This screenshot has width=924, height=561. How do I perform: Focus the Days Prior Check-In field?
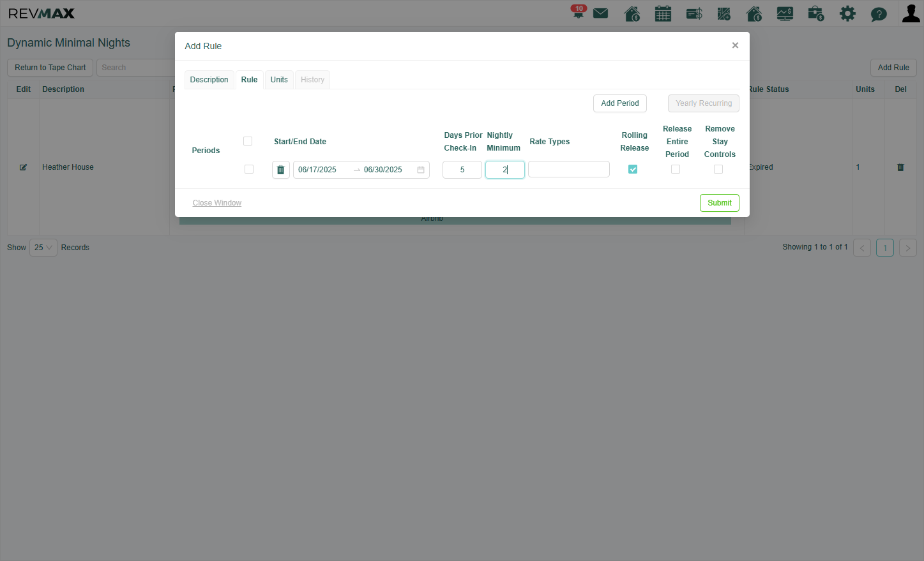[x=462, y=170]
